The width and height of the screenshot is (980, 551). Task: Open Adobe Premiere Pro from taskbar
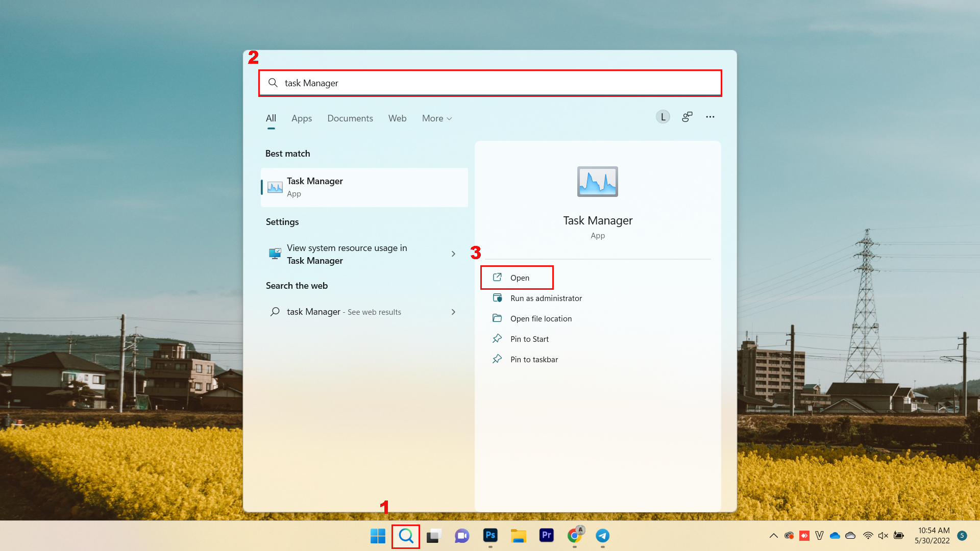coord(547,536)
